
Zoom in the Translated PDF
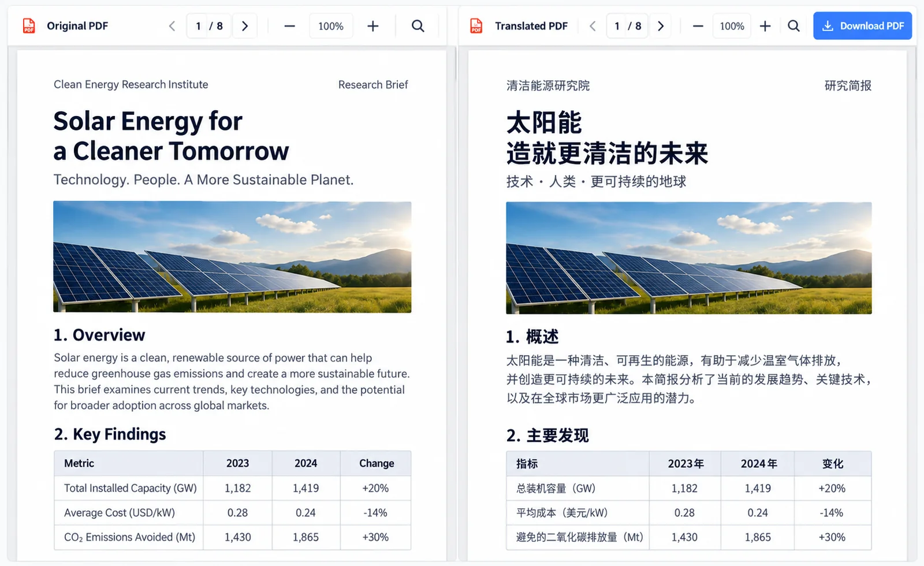coord(765,26)
